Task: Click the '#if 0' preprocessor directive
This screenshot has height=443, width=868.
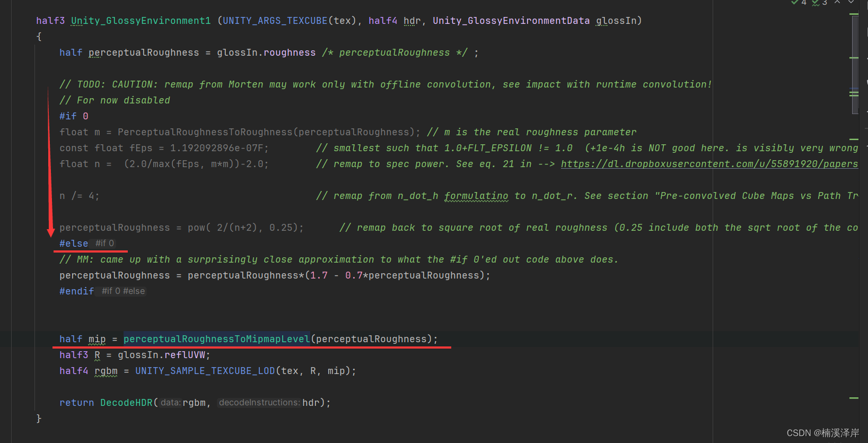Action: (x=74, y=116)
